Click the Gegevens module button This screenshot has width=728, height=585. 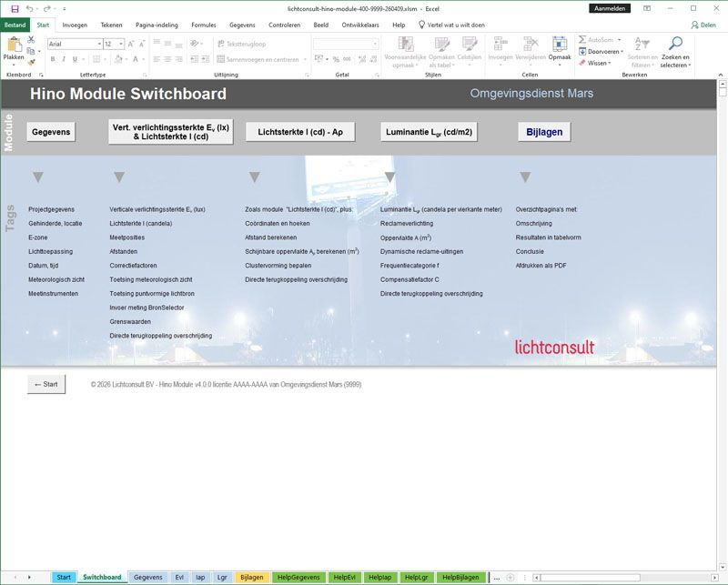51,132
